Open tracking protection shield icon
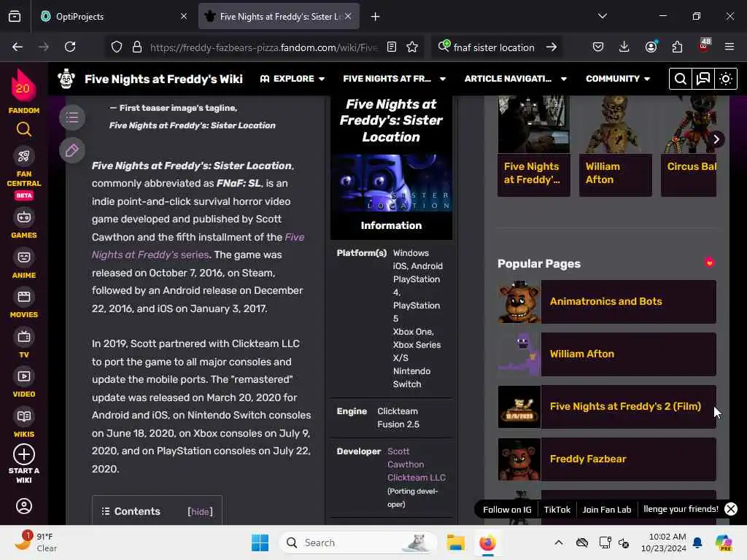 click(x=117, y=47)
